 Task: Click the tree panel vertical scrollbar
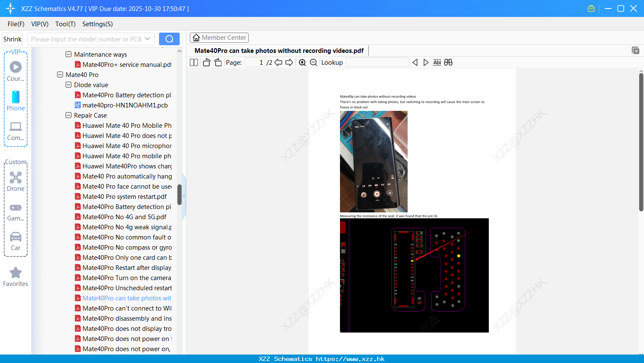(179, 195)
